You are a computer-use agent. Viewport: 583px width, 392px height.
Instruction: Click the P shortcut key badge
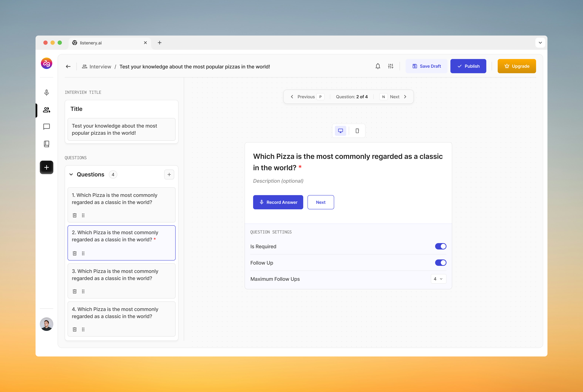(320, 97)
